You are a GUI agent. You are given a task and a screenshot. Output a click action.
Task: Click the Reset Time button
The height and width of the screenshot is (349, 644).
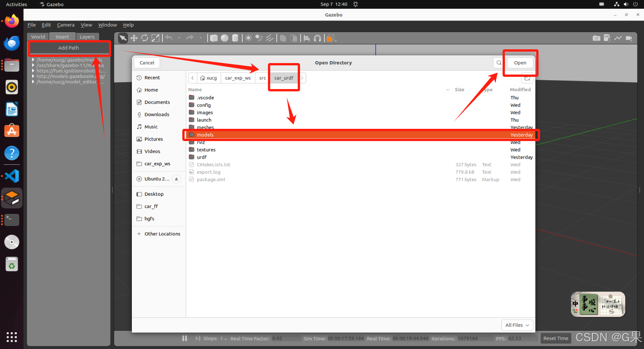tap(556, 338)
